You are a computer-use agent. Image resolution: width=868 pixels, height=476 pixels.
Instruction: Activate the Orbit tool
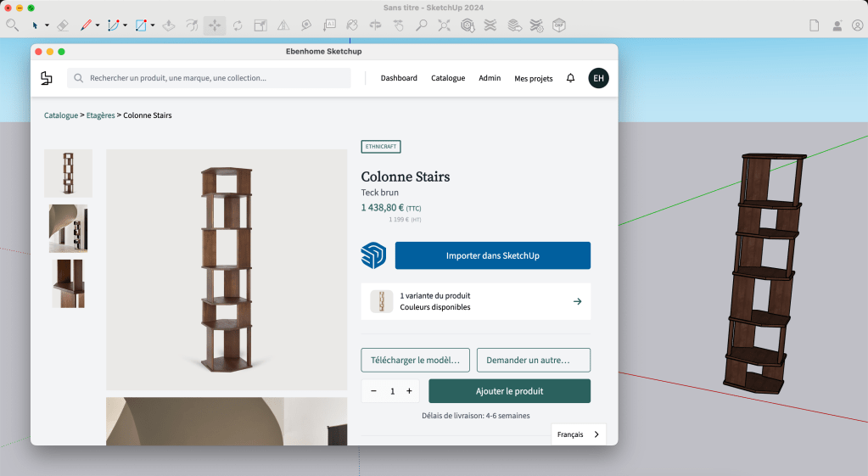[x=375, y=25]
